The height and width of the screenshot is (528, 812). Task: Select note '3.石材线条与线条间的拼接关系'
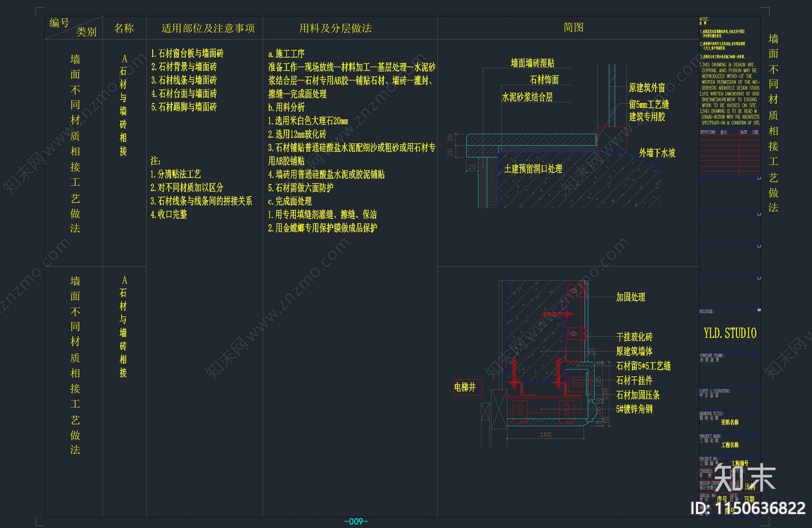pyautogui.click(x=201, y=201)
